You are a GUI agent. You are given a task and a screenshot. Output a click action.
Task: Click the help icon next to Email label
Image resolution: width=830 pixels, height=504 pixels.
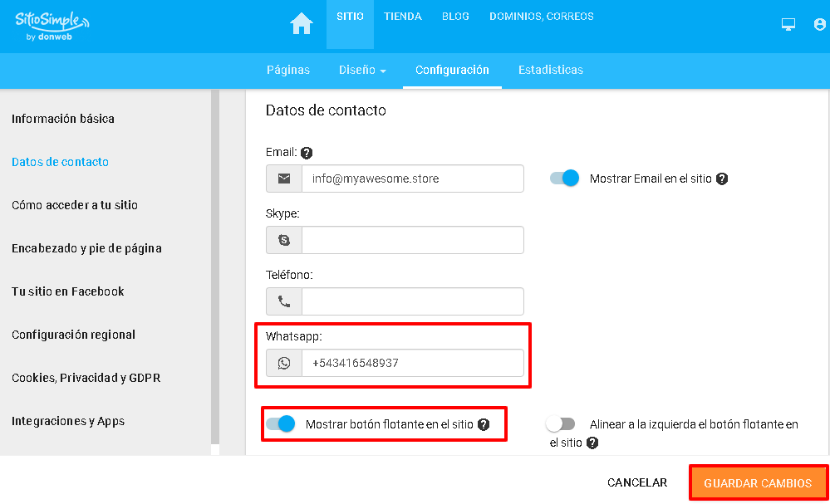click(307, 153)
